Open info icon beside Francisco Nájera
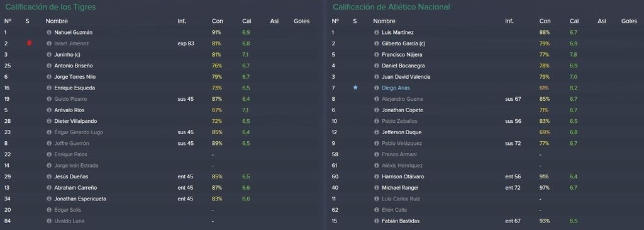Image resolution: width=644 pixels, height=230 pixels. pos(377,54)
